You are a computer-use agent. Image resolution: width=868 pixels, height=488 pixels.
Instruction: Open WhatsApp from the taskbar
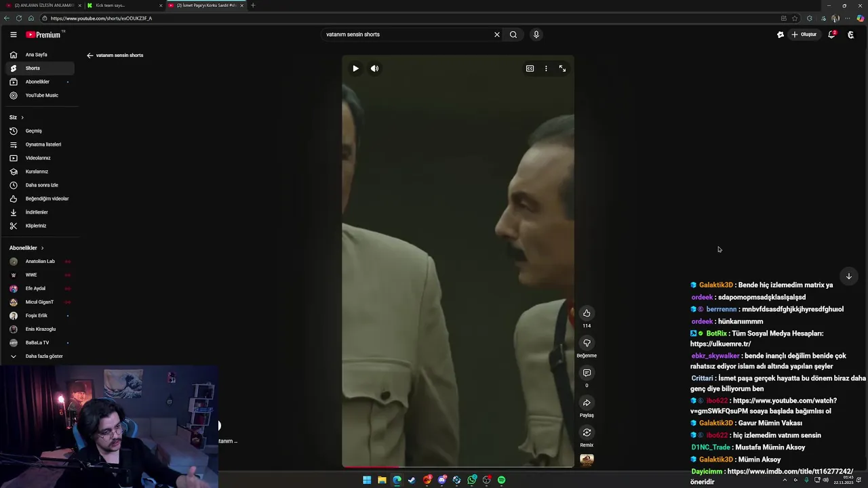point(472,480)
